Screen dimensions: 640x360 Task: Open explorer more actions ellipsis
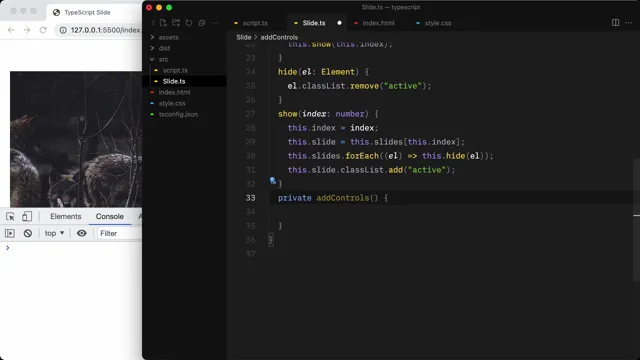click(215, 23)
